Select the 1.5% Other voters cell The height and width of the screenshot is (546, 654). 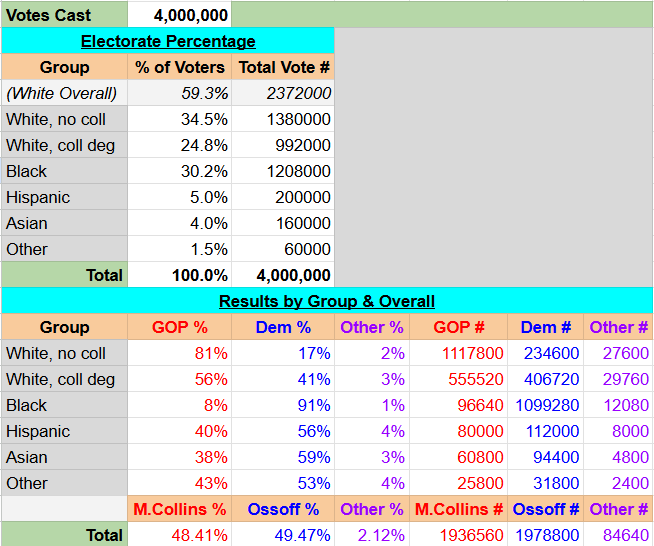coord(179,249)
